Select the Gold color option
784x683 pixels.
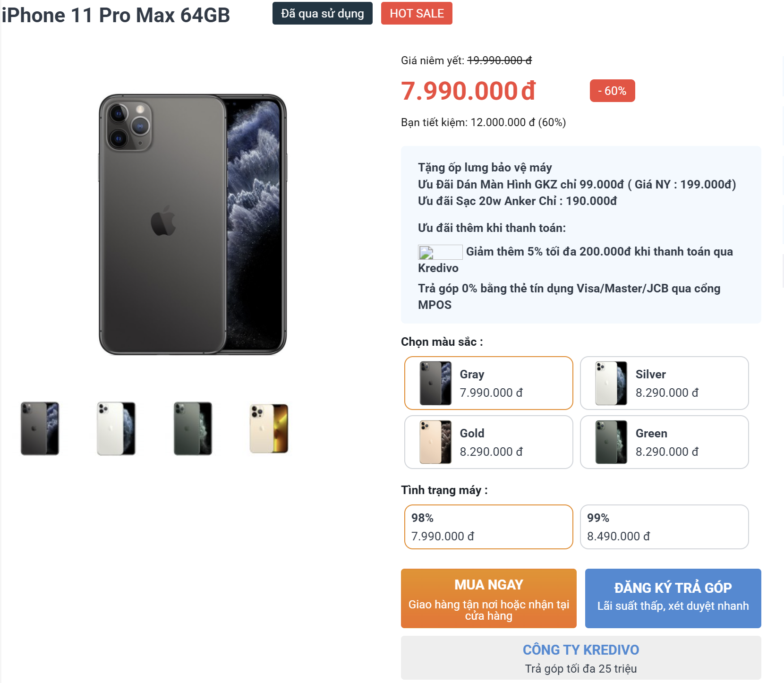488,442
